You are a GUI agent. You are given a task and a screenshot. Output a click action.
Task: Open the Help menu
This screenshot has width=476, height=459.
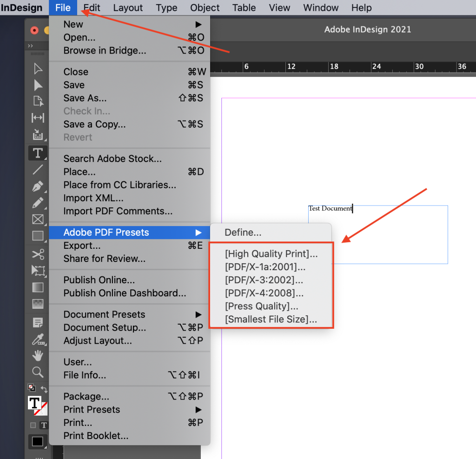361,7
